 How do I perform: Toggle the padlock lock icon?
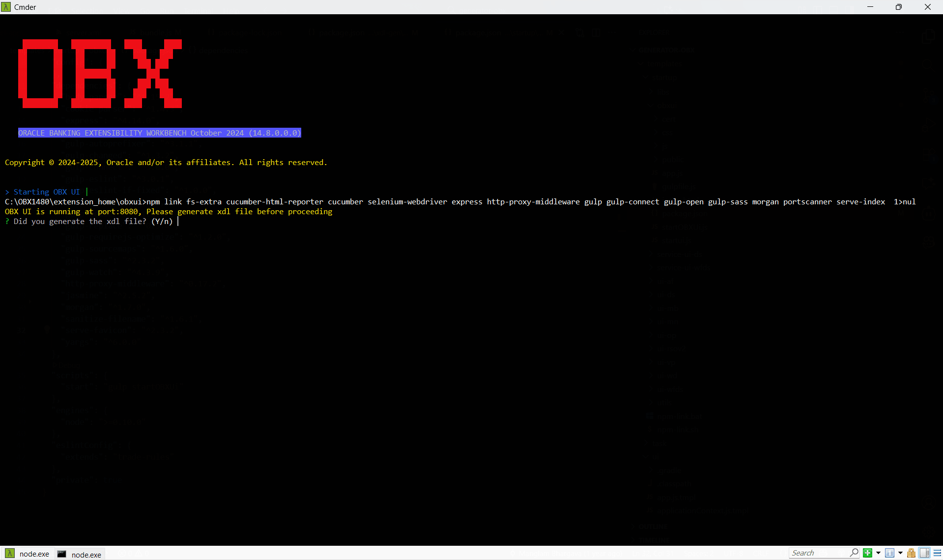[x=912, y=553]
